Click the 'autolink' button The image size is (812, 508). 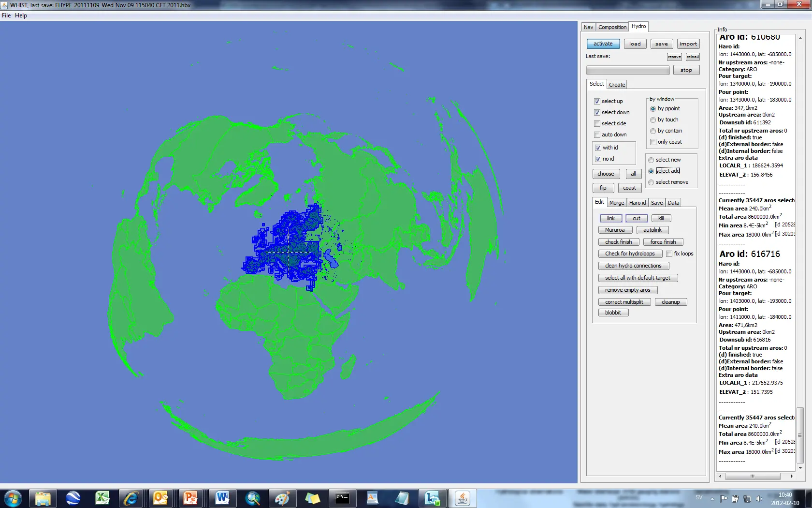pyautogui.click(x=652, y=230)
